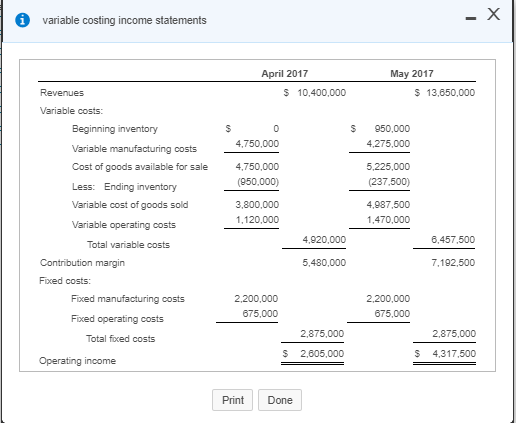Select May total variable costs 6,457,500
This screenshot has height=423, width=516.
[453, 240]
